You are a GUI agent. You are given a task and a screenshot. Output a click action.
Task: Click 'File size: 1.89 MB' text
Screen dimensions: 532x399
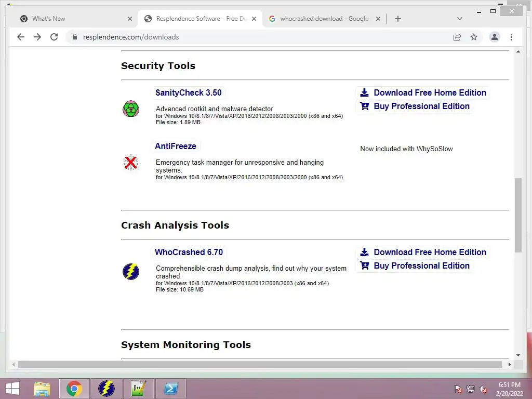[178, 122]
